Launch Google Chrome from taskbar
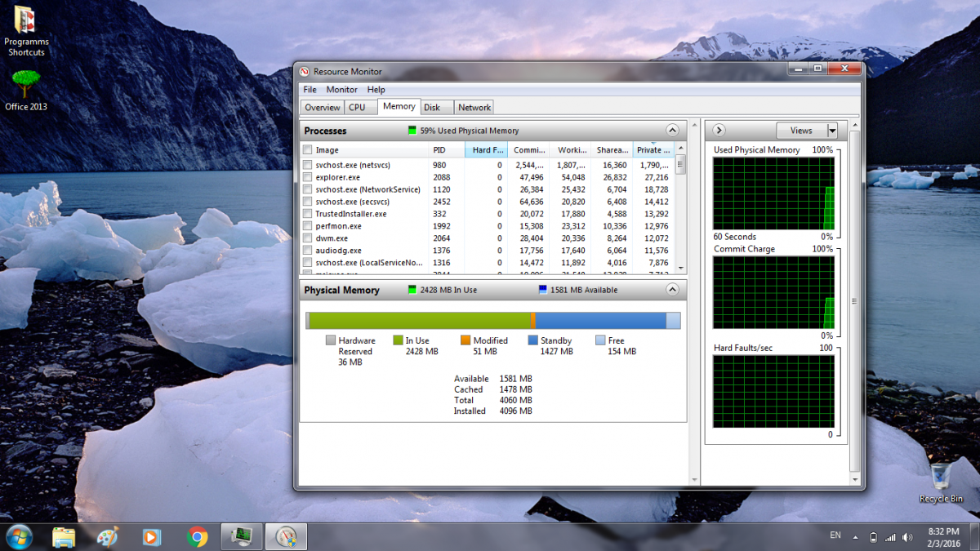Viewport: 980px width, 551px height. click(x=196, y=536)
